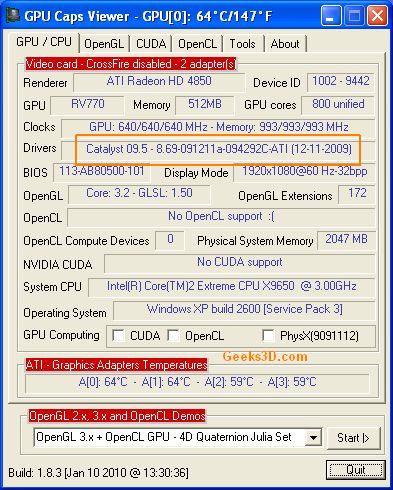Enable the CUDA GPU Computing checkbox
The height and width of the screenshot is (490, 393).
pos(118,336)
